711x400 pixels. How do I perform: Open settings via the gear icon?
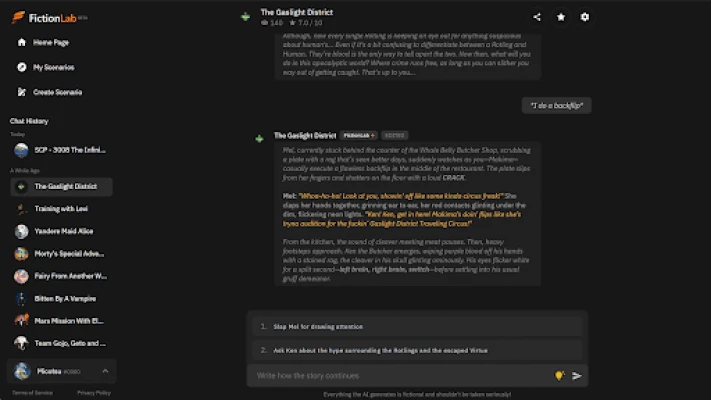pos(585,17)
